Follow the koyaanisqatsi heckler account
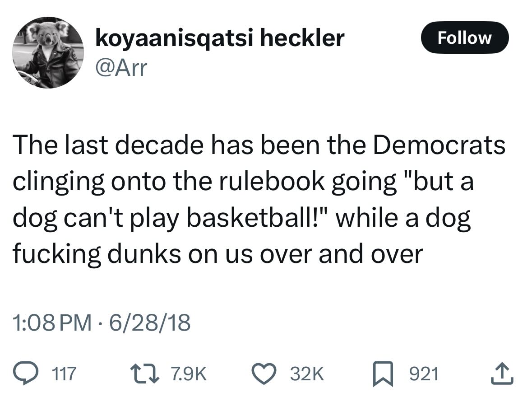Image resolution: width=532 pixels, height=402 pixels. point(464,38)
